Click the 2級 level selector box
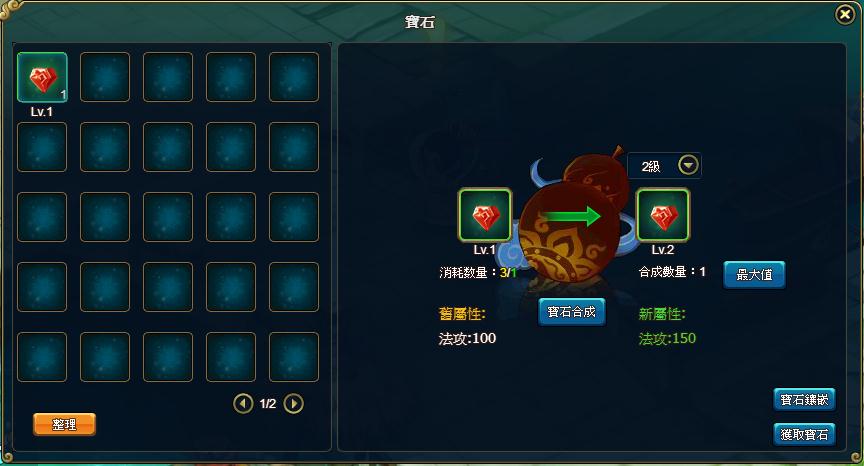Viewport: 864px width, 466px height. [664, 165]
